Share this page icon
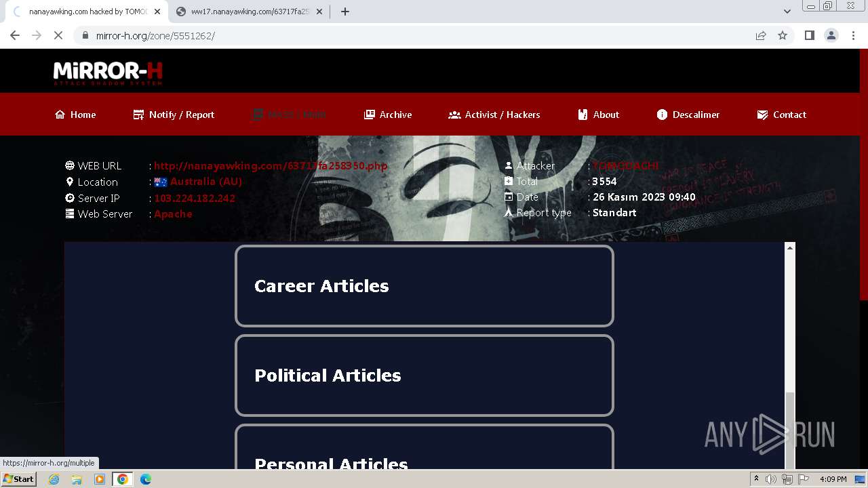868x488 pixels. pyautogui.click(x=761, y=35)
